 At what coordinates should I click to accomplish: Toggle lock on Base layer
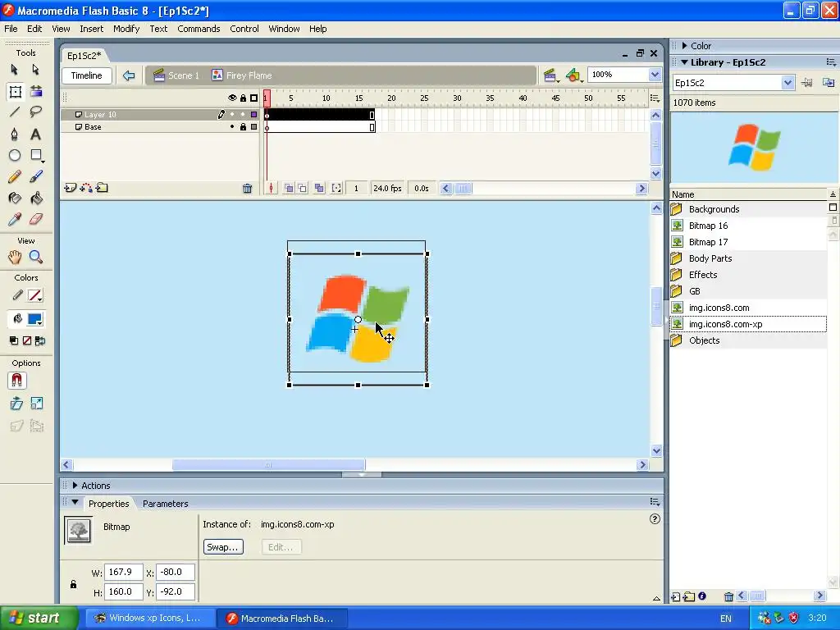point(243,127)
